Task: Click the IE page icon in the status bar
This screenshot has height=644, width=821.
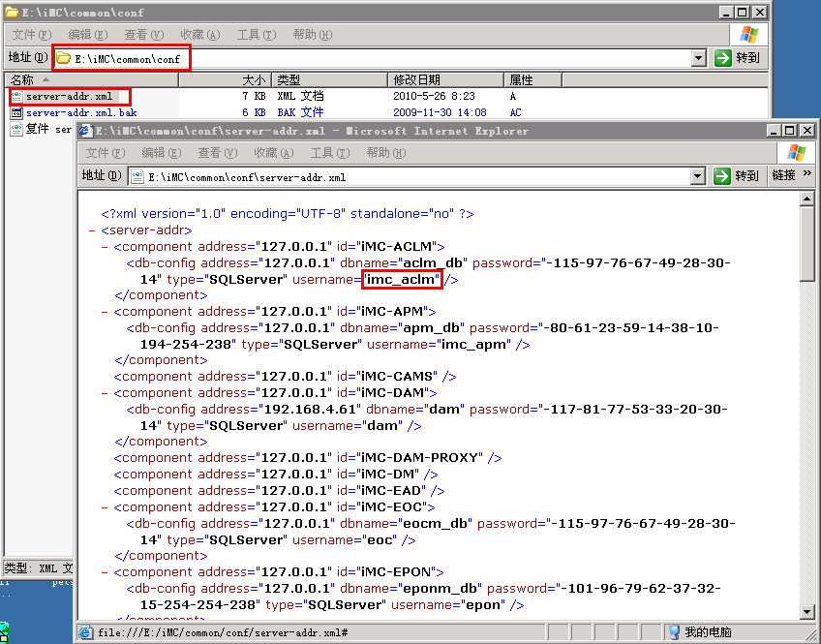Action: click(86, 632)
